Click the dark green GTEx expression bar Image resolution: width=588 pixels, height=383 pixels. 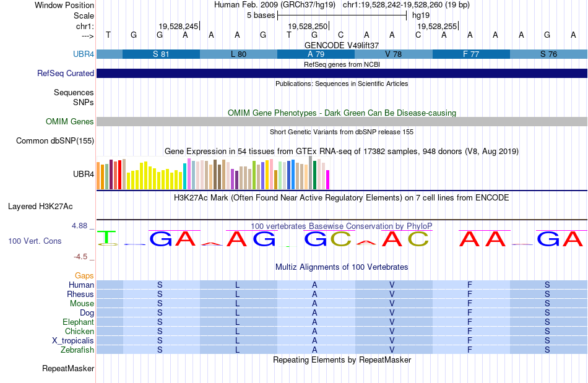(x=314, y=175)
